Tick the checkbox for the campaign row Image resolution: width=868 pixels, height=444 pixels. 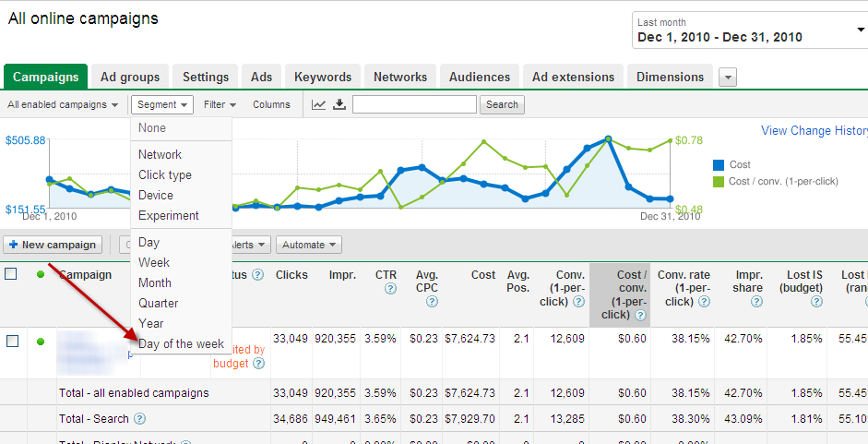12,342
